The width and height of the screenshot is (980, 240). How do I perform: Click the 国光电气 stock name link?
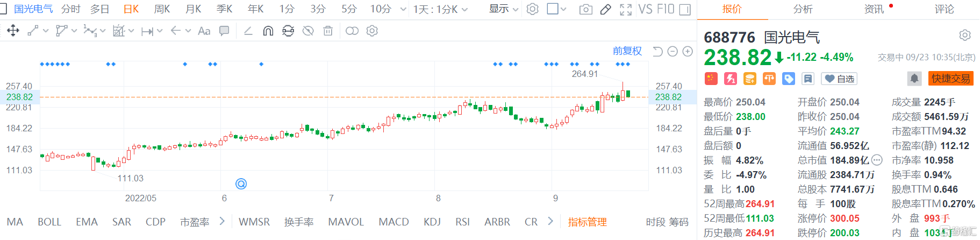[33, 9]
